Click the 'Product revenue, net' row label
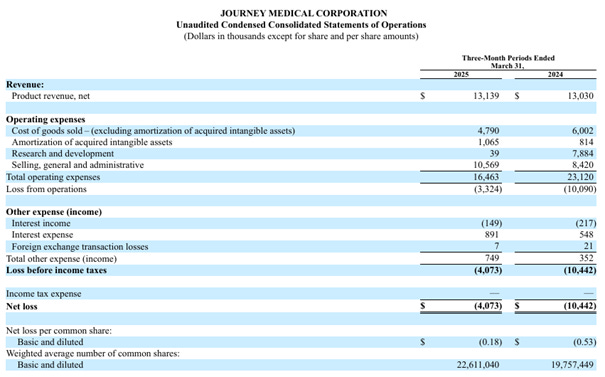 tap(51, 96)
